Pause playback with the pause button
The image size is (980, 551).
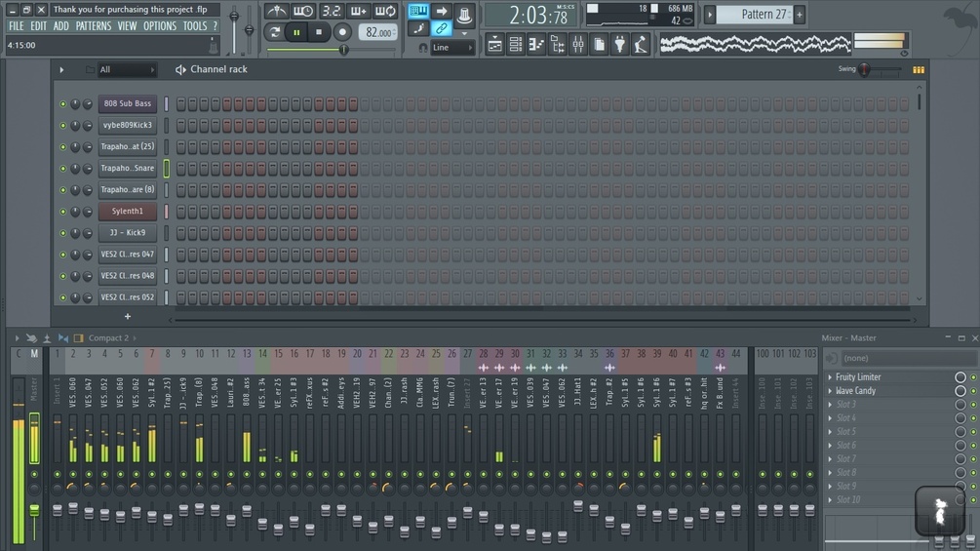click(296, 32)
